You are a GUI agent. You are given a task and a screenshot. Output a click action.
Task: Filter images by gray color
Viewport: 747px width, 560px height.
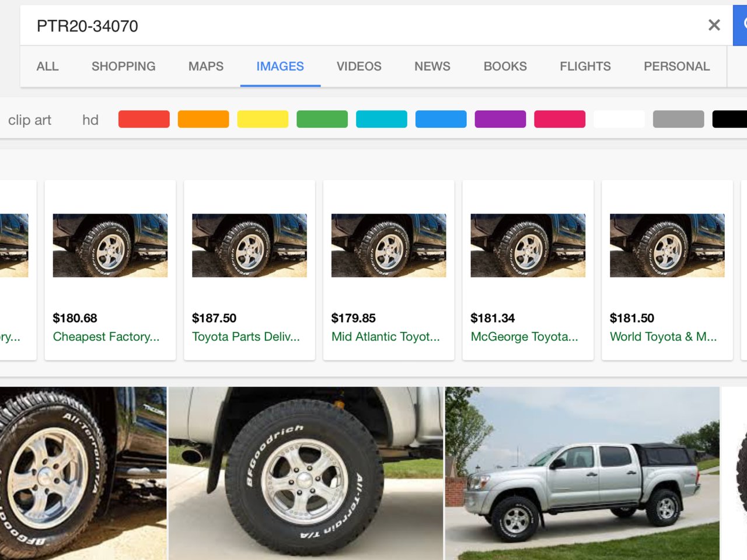coord(679,119)
